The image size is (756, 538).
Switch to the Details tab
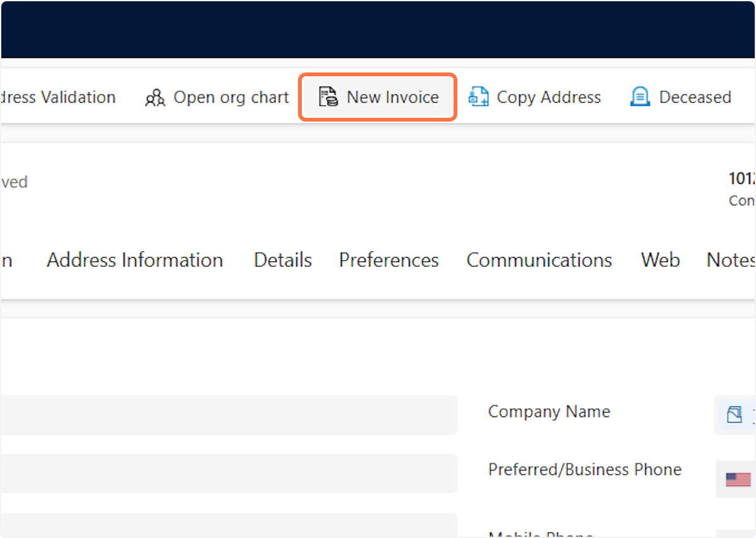click(282, 260)
